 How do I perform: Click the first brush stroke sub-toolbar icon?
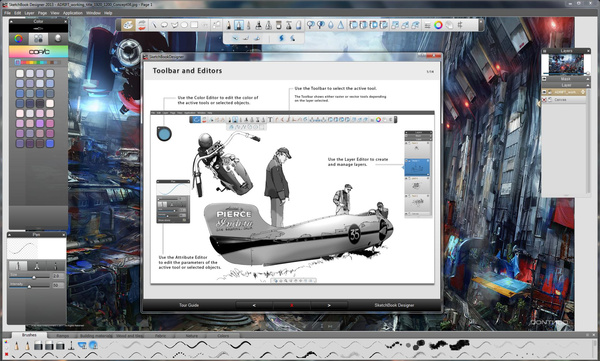point(235,38)
